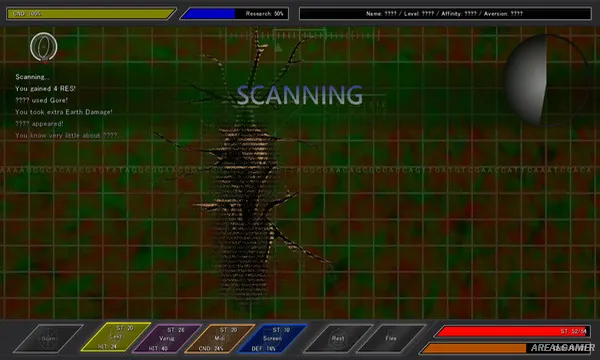Click the 'You gained 4 RES!' log line

point(46,88)
